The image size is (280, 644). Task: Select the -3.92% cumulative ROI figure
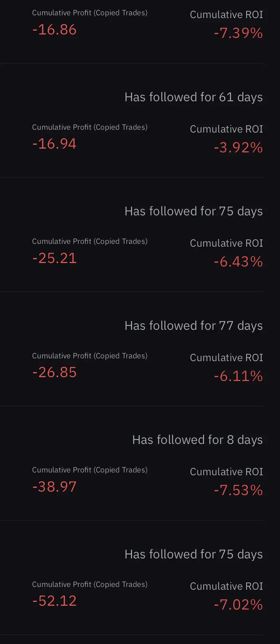click(x=238, y=148)
